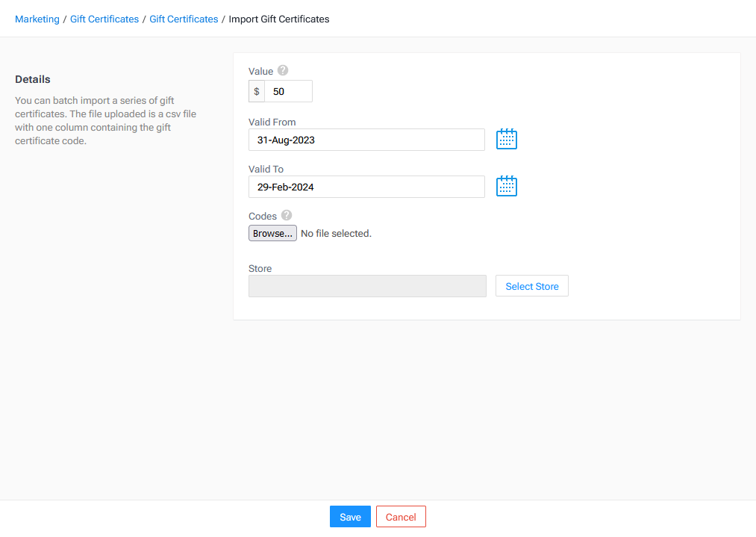Open the first Gift Certificates breadcrumb link
756x537 pixels.
click(x=104, y=19)
